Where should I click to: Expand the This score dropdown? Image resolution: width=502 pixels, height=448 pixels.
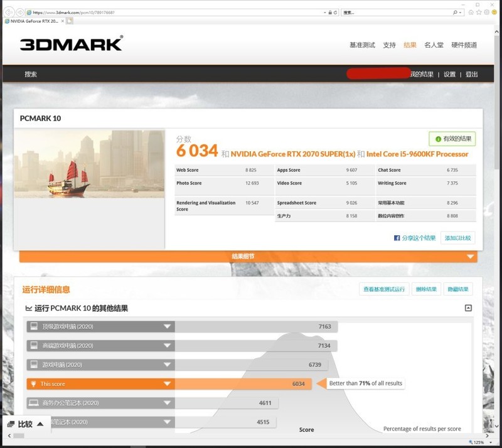coord(167,383)
